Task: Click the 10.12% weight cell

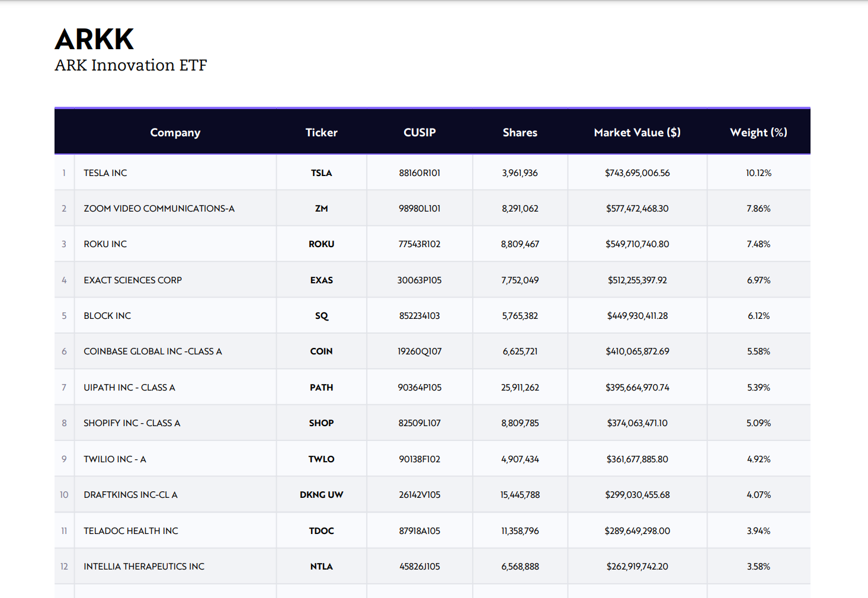Action: 759,173
